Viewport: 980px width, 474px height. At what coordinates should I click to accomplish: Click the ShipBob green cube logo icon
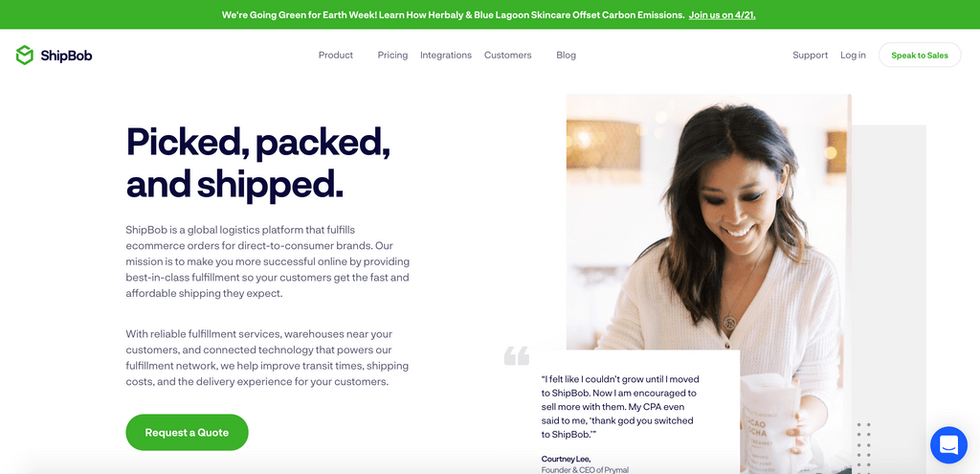(x=24, y=55)
